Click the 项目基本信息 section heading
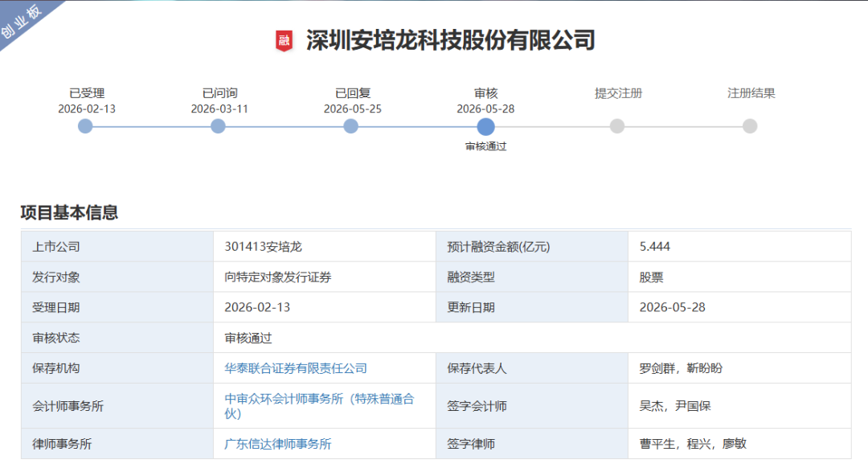Screen dimensions: 868x468 point(69,212)
